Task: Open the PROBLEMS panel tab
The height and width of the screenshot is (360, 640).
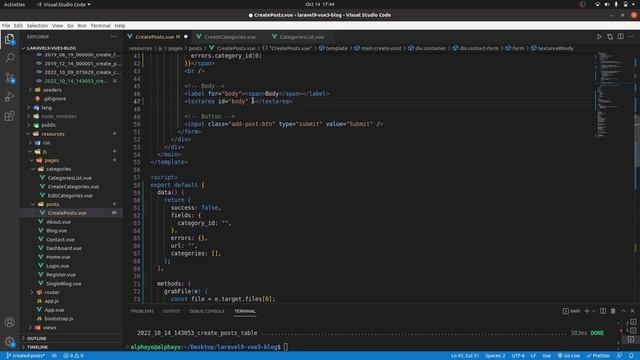Action: (142, 311)
